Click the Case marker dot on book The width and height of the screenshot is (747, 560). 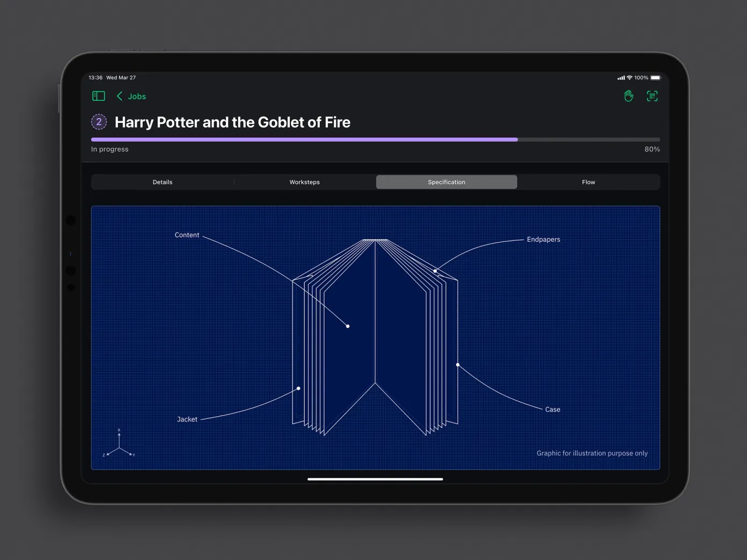click(x=458, y=365)
